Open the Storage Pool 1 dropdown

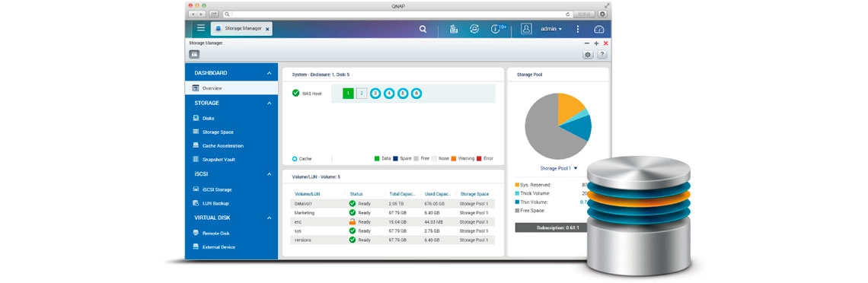(x=559, y=168)
